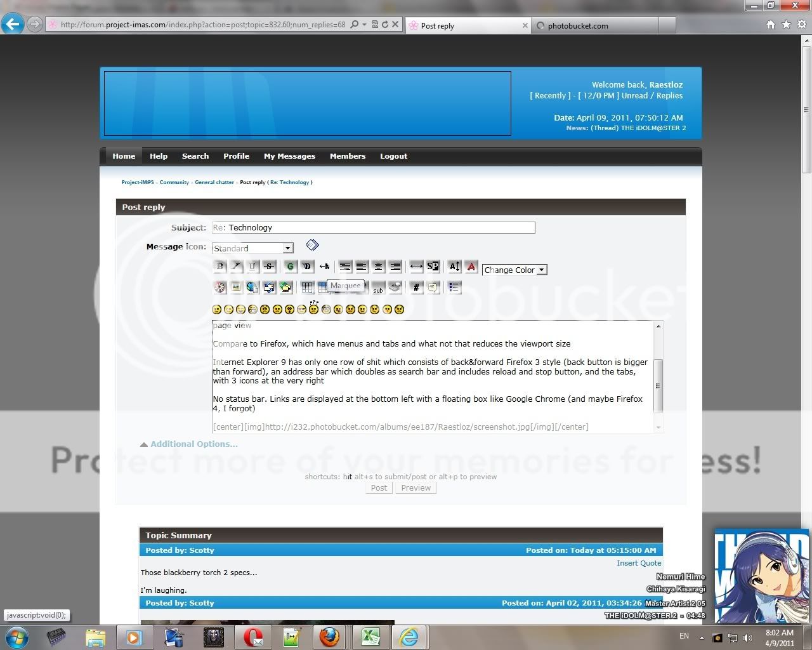Open the Message icon Standard dropdown
The image size is (812, 650).
252,248
